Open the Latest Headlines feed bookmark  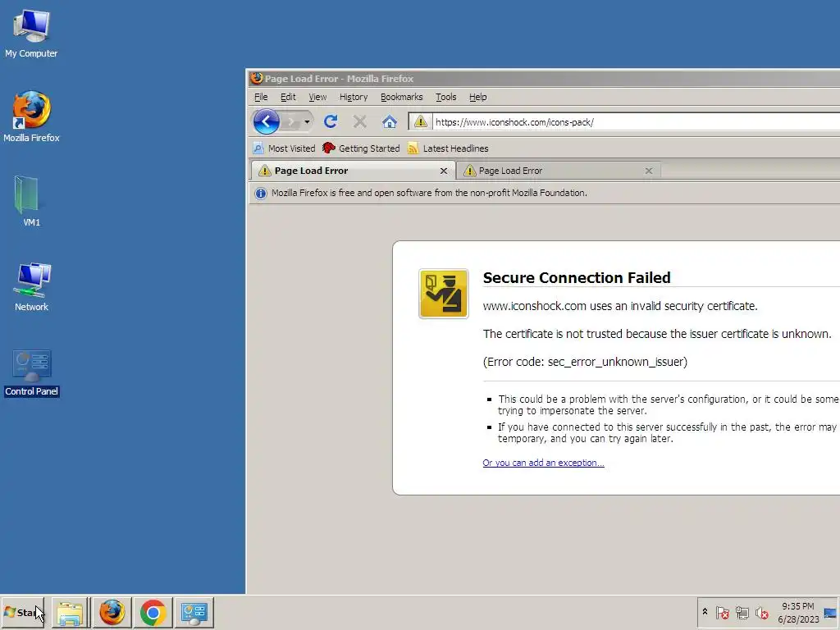[448, 148]
